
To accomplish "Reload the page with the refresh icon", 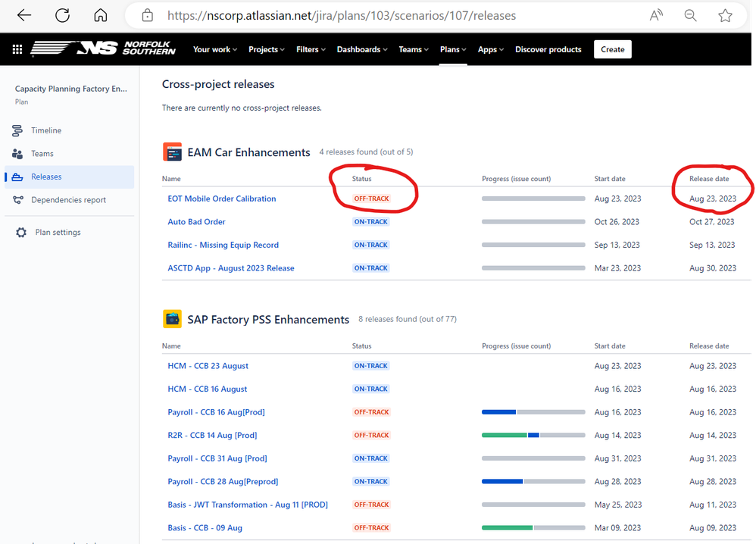I will (62, 15).
